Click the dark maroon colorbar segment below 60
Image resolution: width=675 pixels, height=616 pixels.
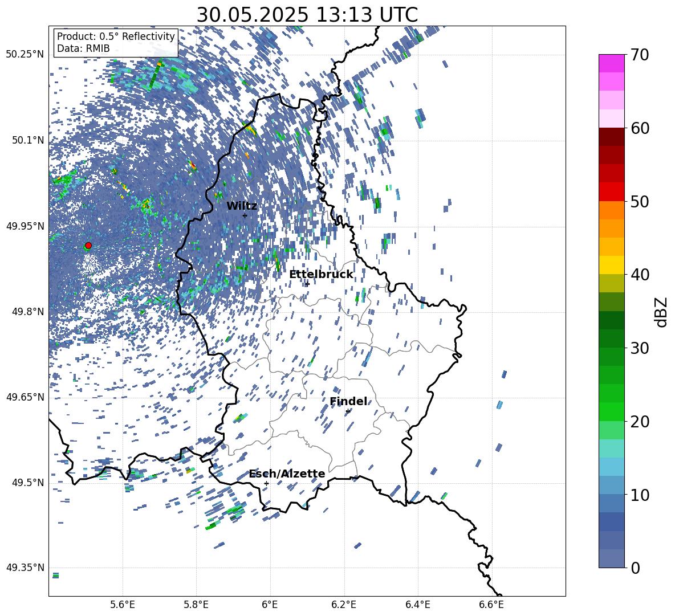(611, 137)
